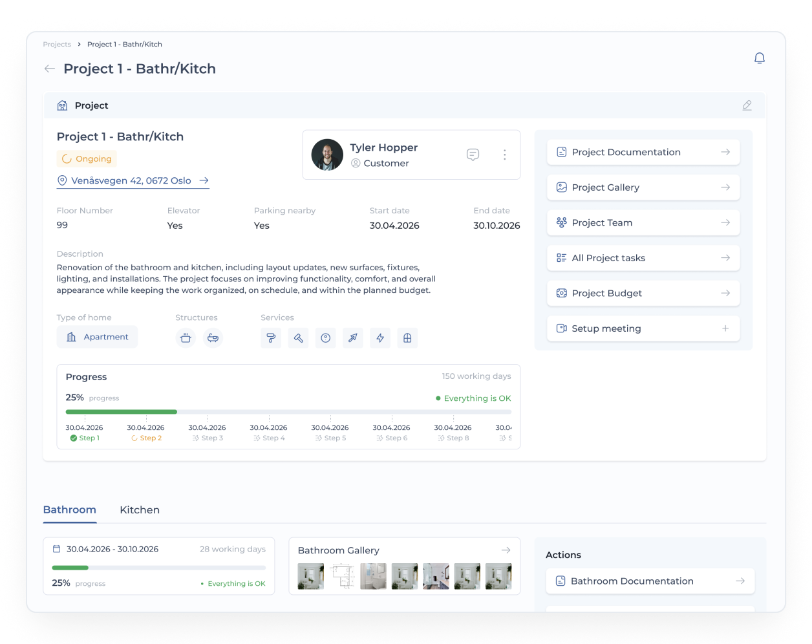
Task: Select the bathtub structure icon
Action: 213,338
